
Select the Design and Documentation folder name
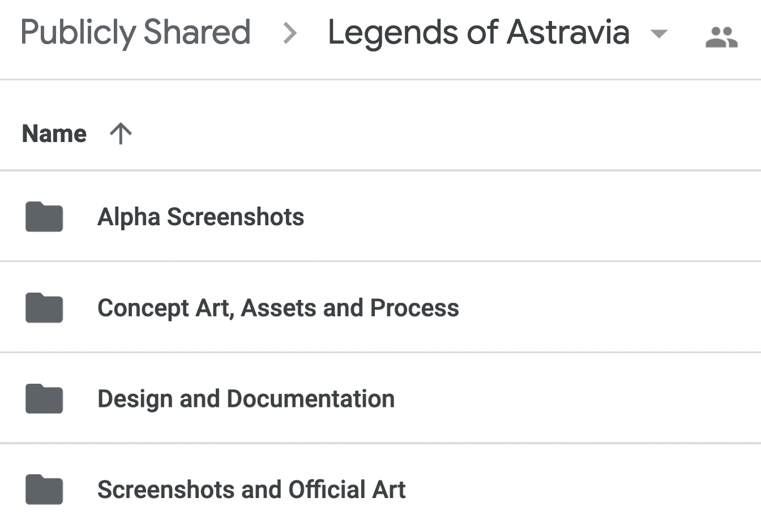pos(246,399)
